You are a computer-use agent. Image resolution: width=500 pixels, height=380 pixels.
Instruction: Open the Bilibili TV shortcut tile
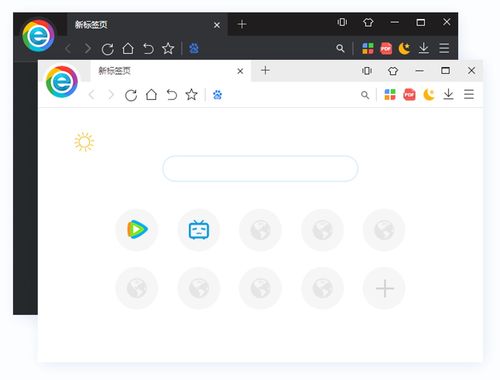(199, 230)
